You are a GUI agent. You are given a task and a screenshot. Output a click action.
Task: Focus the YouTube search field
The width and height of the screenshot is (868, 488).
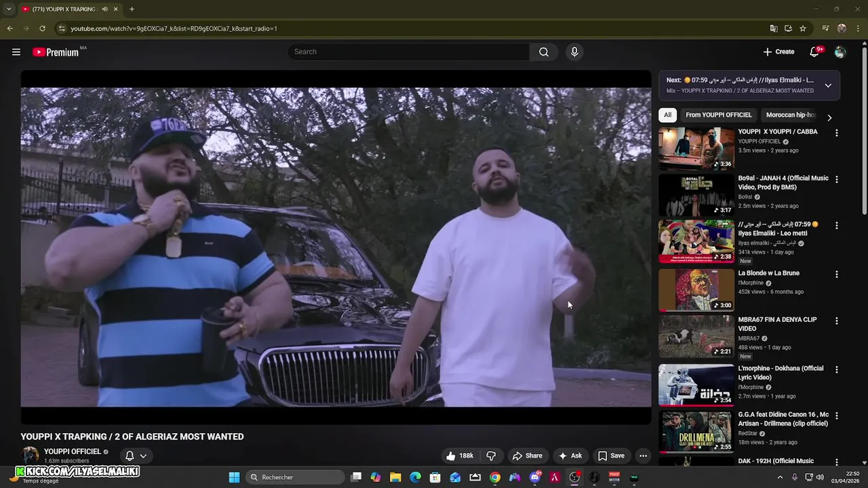point(408,52)
